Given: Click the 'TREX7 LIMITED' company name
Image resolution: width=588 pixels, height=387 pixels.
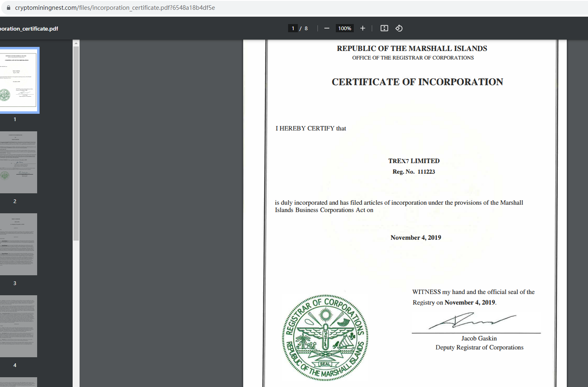Looking at the screenshot, I should [x=414, y=161].
